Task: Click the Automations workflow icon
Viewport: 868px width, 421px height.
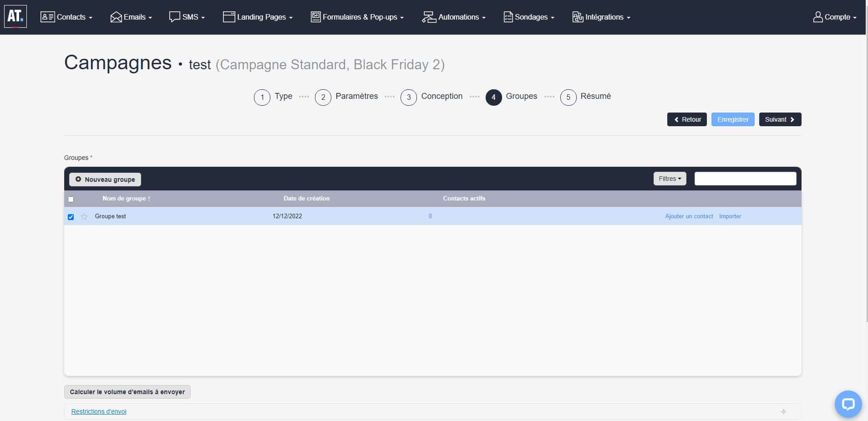Action: pos(429,17)
